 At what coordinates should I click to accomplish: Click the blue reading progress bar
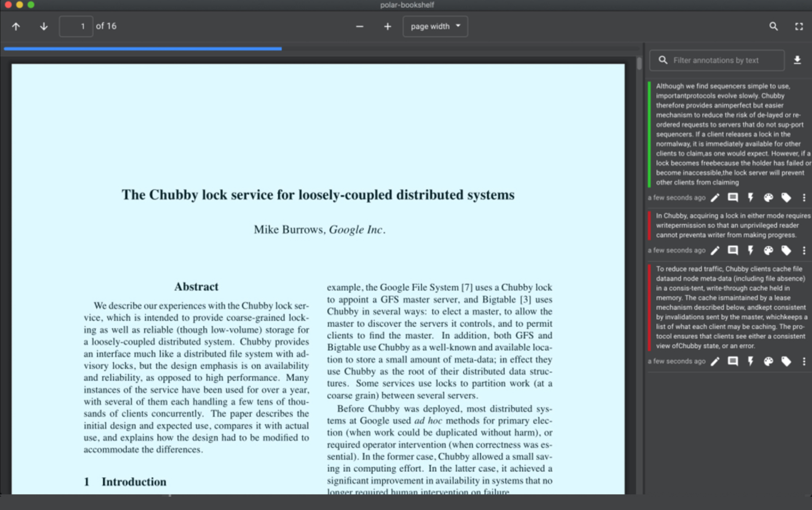(143, 49)
